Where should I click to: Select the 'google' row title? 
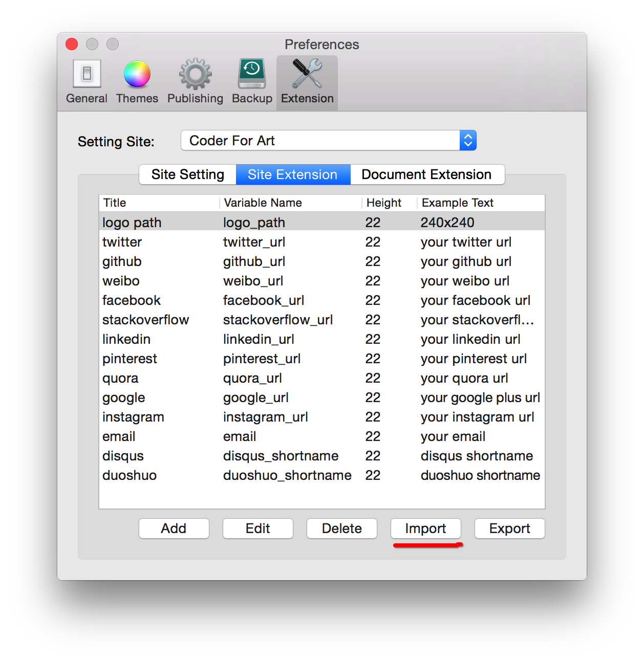[124, 398]
